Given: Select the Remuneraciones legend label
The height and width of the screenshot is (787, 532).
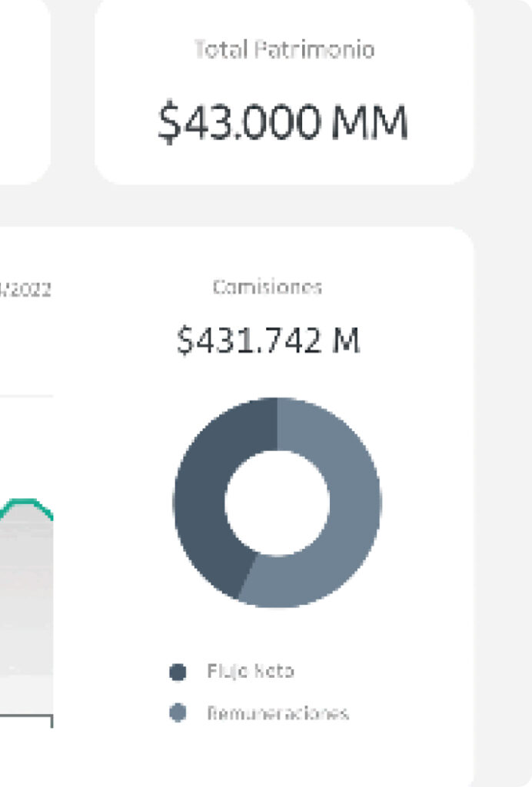Looking at the screenshot, I should (x=278, y=714).
